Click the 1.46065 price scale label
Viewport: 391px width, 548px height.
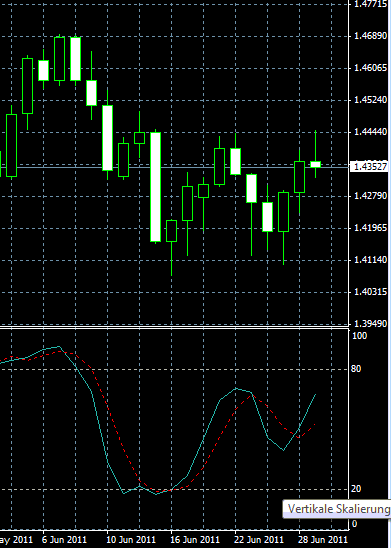tap(370, 68)
